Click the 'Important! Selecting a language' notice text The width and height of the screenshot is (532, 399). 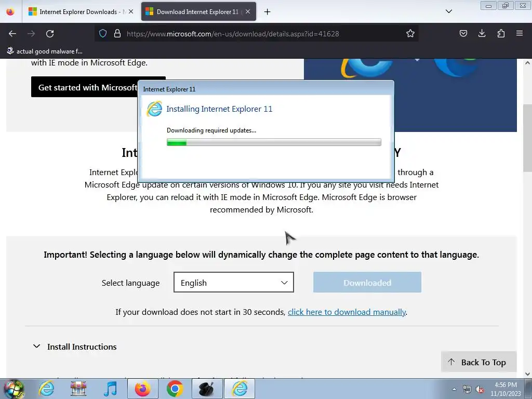point(261,255)
